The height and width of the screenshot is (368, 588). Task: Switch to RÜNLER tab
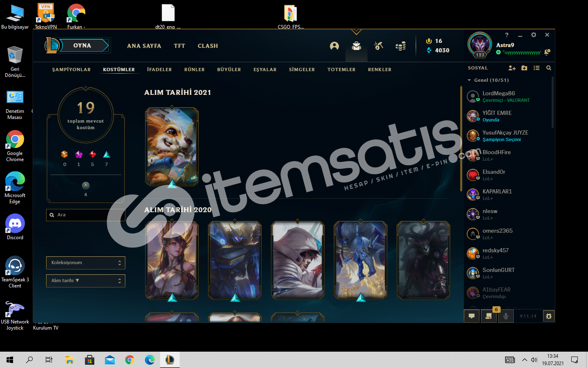(194, 70)
